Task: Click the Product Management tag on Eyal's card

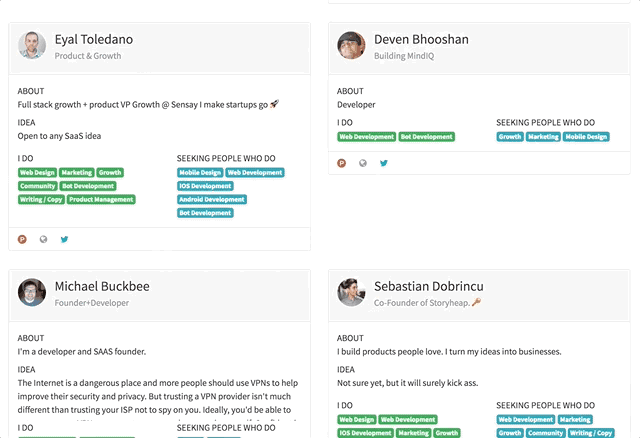Action: (x=101, y=200)
